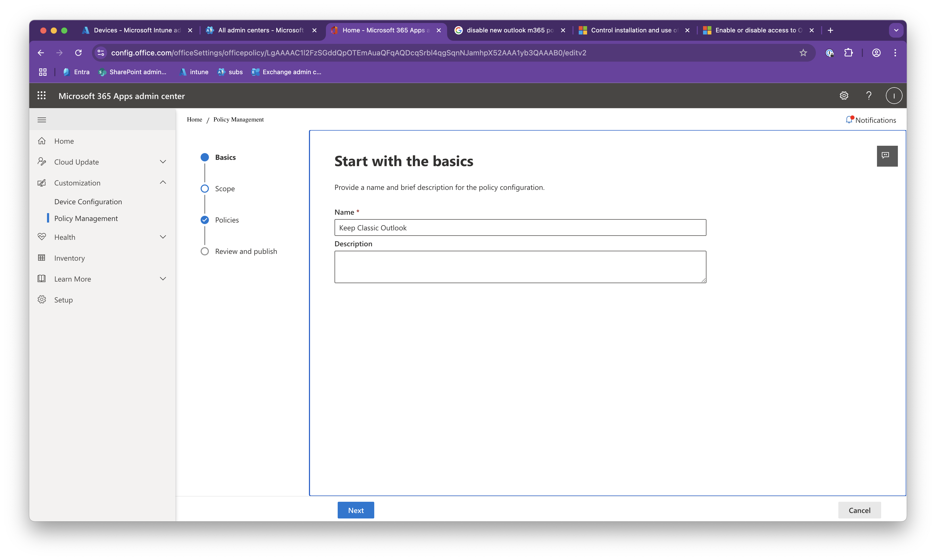
Task: Click the Name field with Keep Classic Outlook
Action: [520, 227]
